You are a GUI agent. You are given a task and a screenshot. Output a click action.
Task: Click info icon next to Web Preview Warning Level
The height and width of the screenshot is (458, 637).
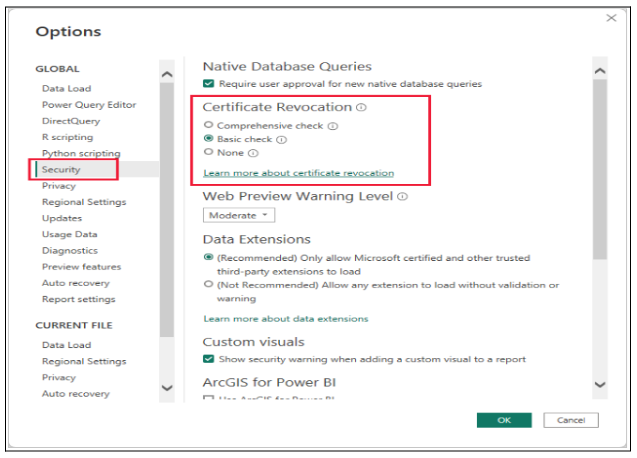(402, 197)
